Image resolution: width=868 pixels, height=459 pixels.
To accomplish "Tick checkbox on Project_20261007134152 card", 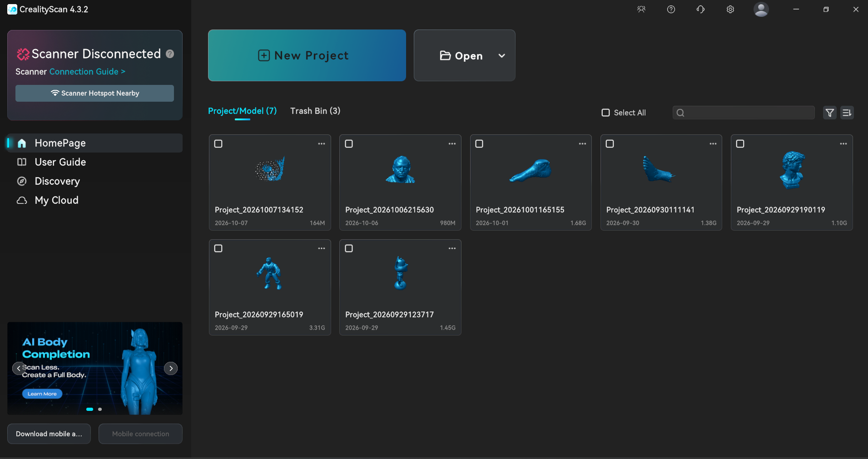I will (x=218, y=144).
